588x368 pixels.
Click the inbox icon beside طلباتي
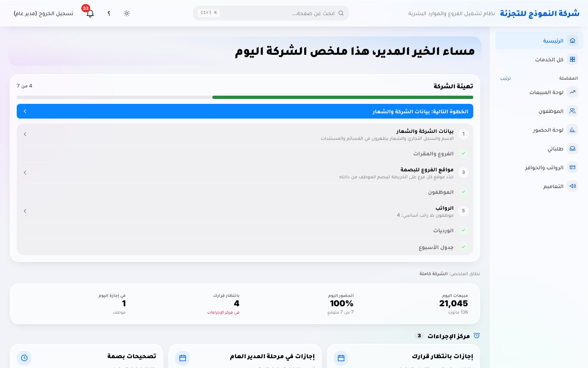pos(572,148)
